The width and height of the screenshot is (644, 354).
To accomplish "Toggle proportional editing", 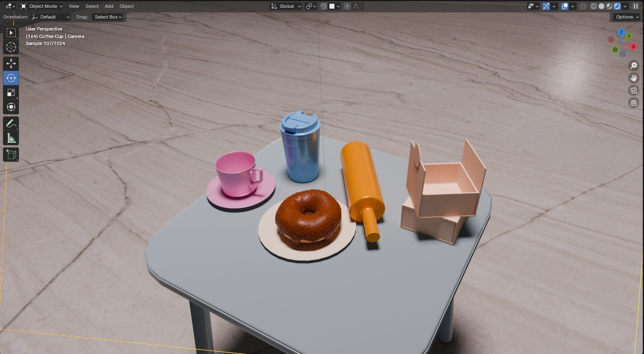I will 347,6.
